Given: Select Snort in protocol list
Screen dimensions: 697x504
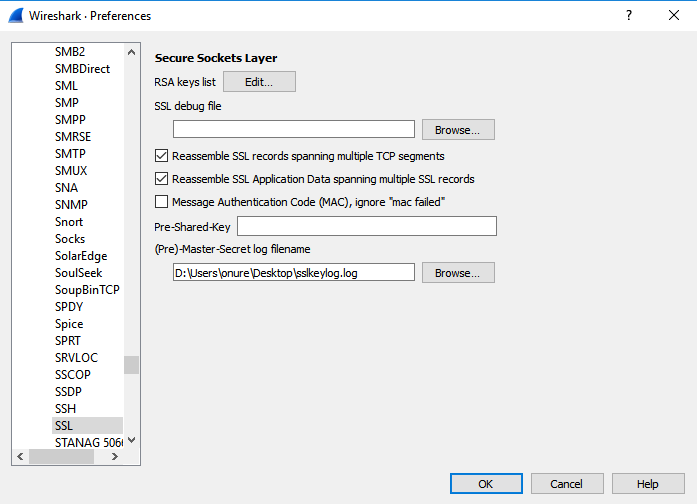Looking at the screenshot, I should click(69, 222).
